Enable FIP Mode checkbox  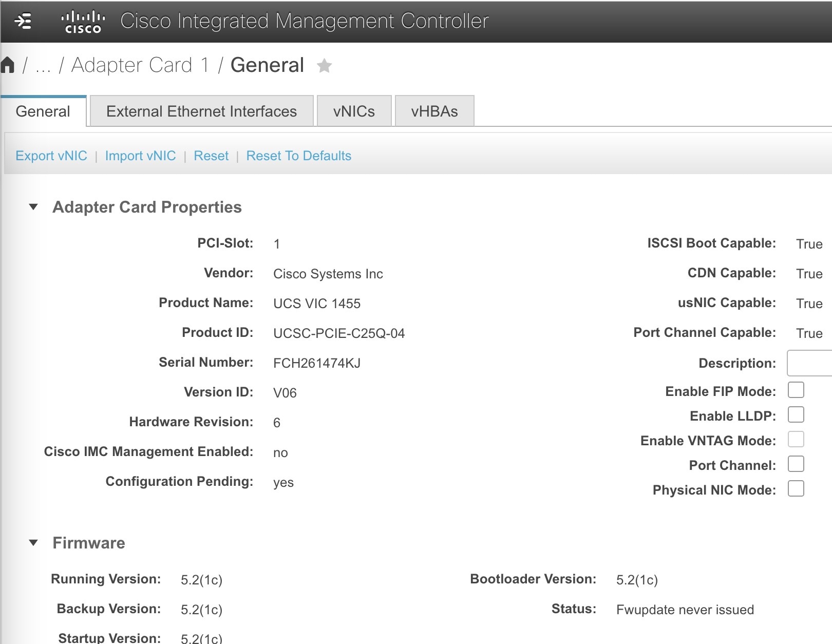coord(797,390)
